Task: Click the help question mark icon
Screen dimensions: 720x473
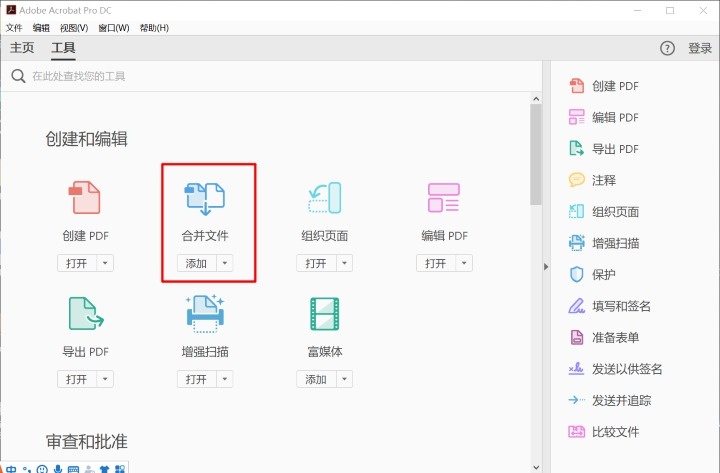Action: coord(667,48)
